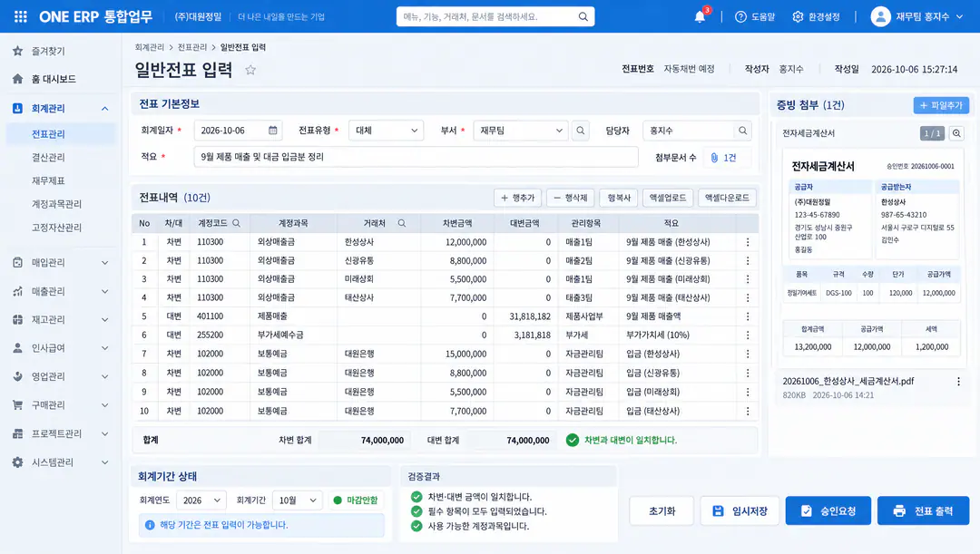The width and height of the screenshot is (980, 554).
Task: Zoom the attached document preview
Action: coord(956,133)
